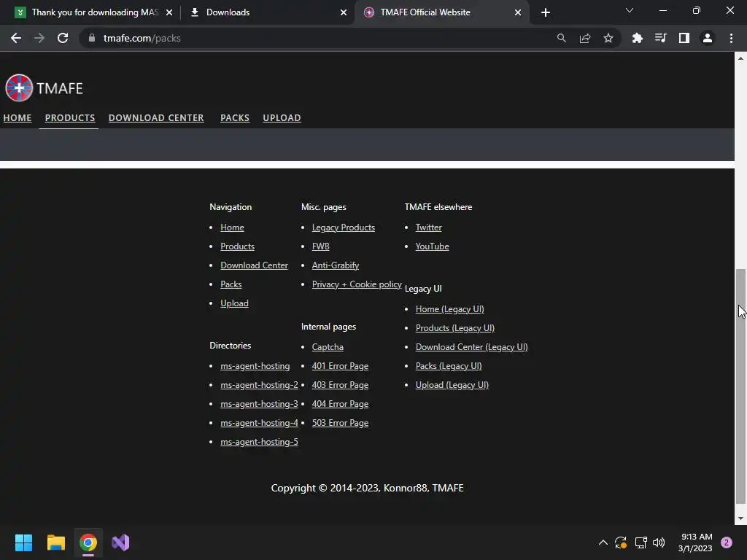Click UPLOAD in the site menu

coord(282,117)
